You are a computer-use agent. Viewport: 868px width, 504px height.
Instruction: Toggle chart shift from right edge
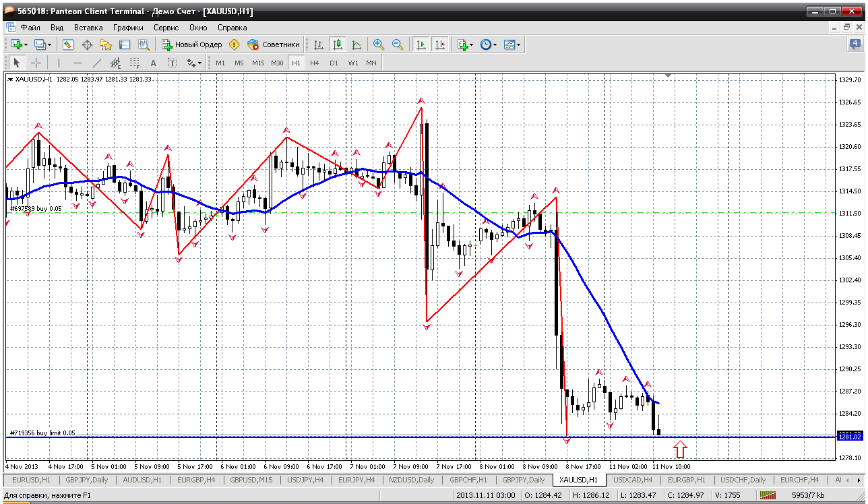440,44
